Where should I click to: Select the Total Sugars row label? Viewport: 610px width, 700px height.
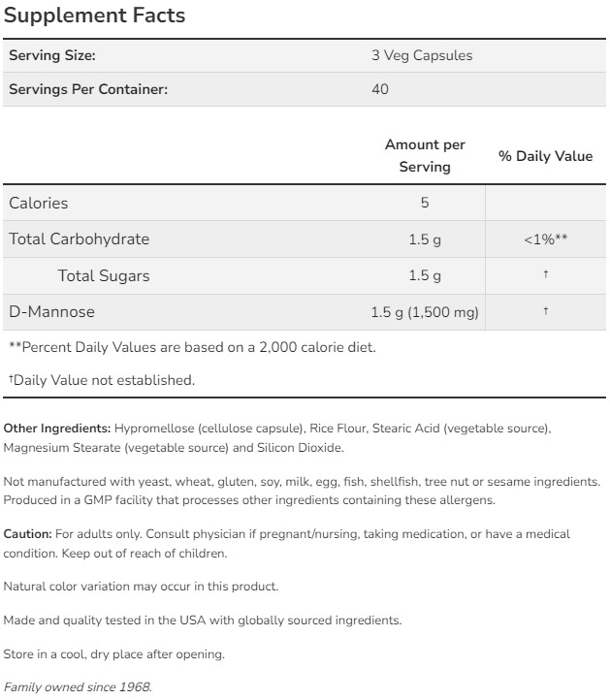104,275
